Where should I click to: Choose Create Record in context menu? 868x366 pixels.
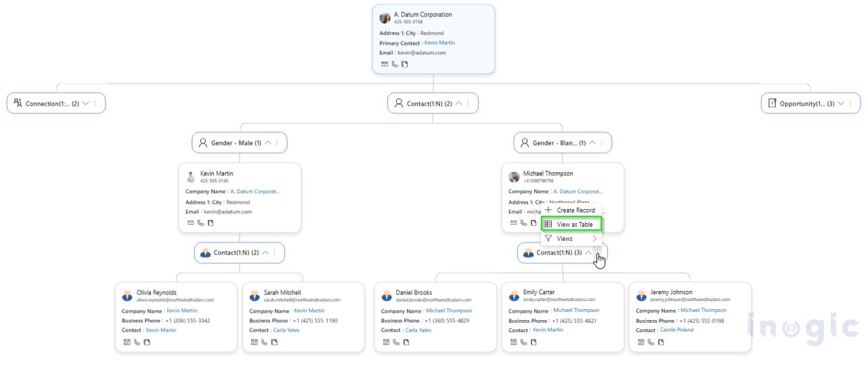coord(571,210)
